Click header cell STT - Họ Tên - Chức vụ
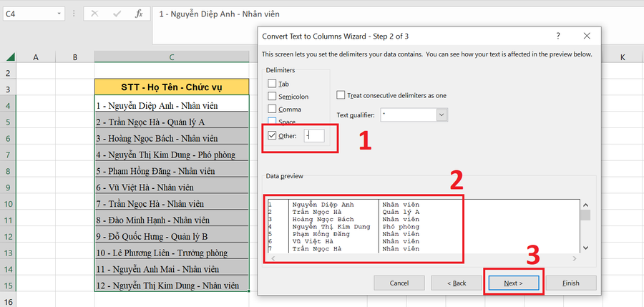Screen dimensions: 644x307 tap(172, 87)
